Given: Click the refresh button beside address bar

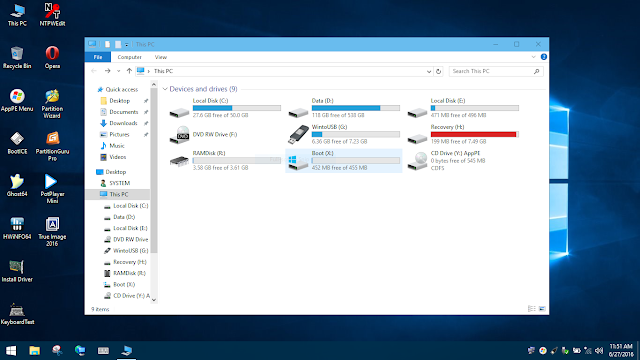Looking at the screenshot, I should pos(438,71).
